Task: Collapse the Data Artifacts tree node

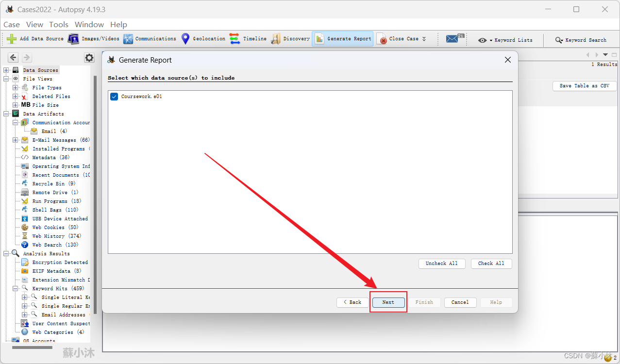Action: point(6,114)
